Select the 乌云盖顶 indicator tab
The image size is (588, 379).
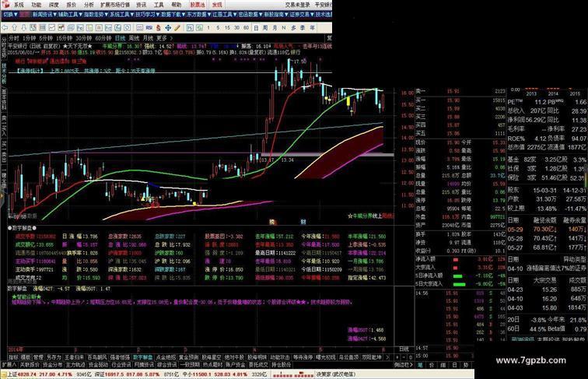(348, 357)
